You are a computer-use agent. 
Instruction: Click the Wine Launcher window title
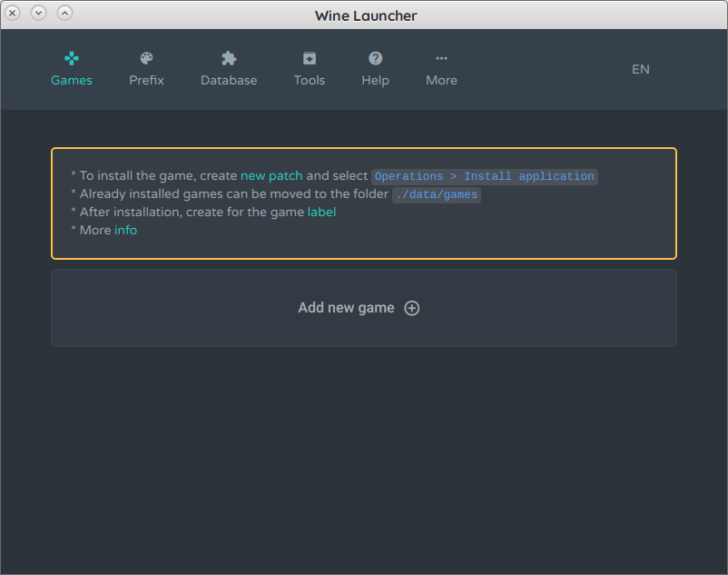[366, 15]
